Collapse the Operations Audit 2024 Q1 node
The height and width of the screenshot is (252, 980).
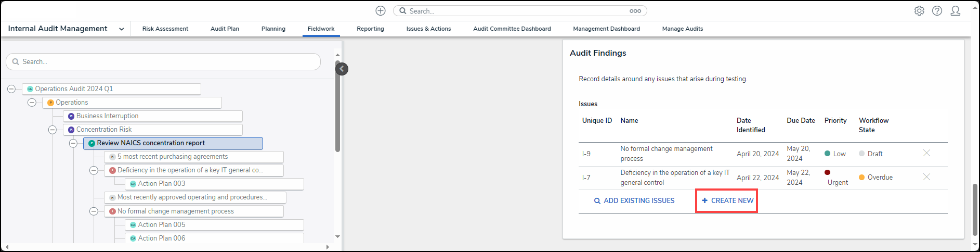tap(11, 89)
